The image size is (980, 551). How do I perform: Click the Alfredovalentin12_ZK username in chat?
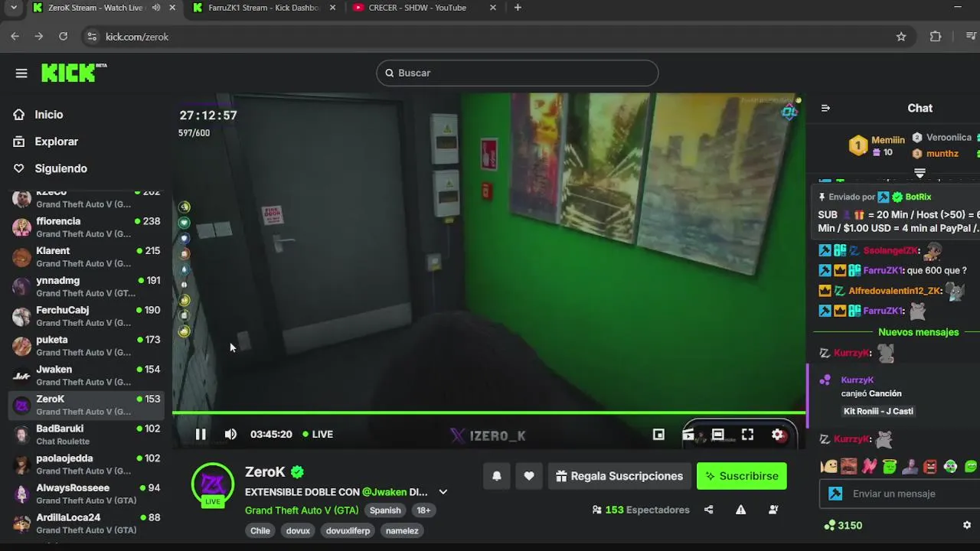(894, 291)
